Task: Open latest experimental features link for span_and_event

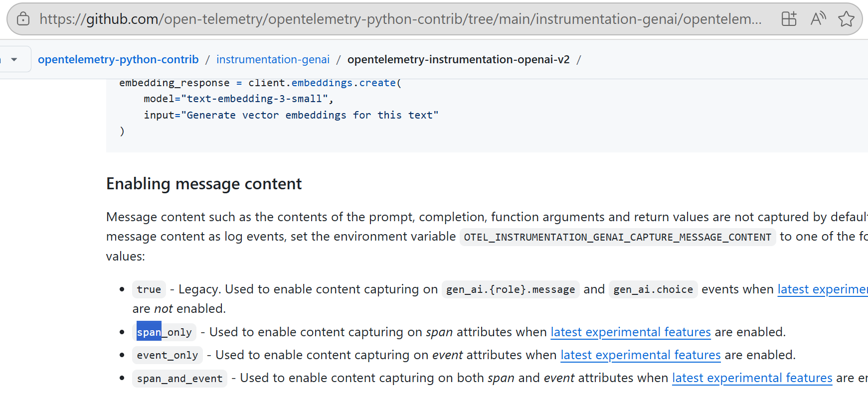Action: click(x=752, y=378)
